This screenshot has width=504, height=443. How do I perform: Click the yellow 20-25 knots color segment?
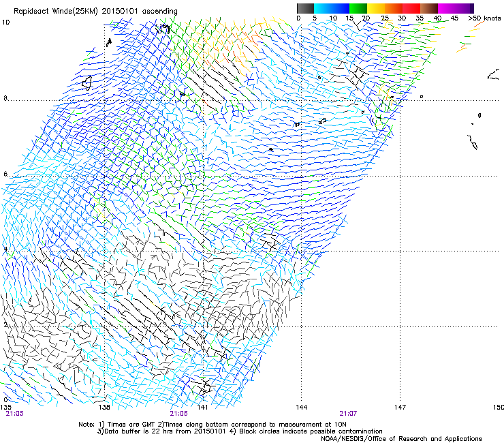click(376, 8)
